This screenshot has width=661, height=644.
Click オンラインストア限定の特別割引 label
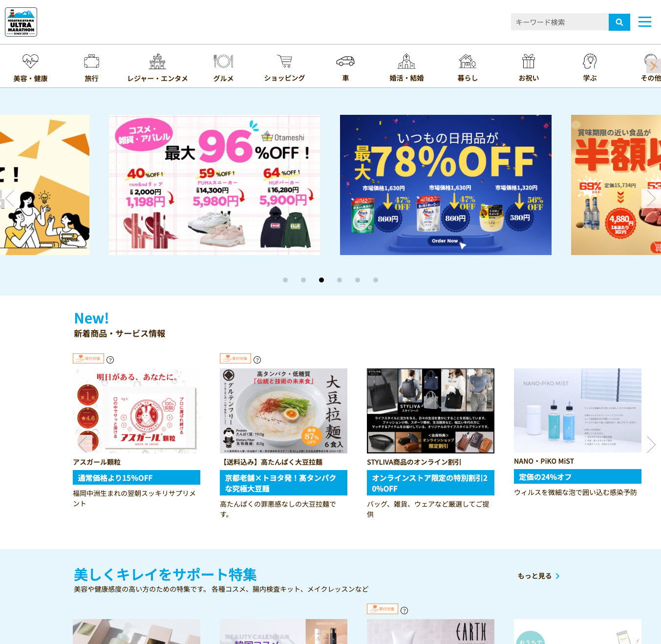(x=430, y=483)
